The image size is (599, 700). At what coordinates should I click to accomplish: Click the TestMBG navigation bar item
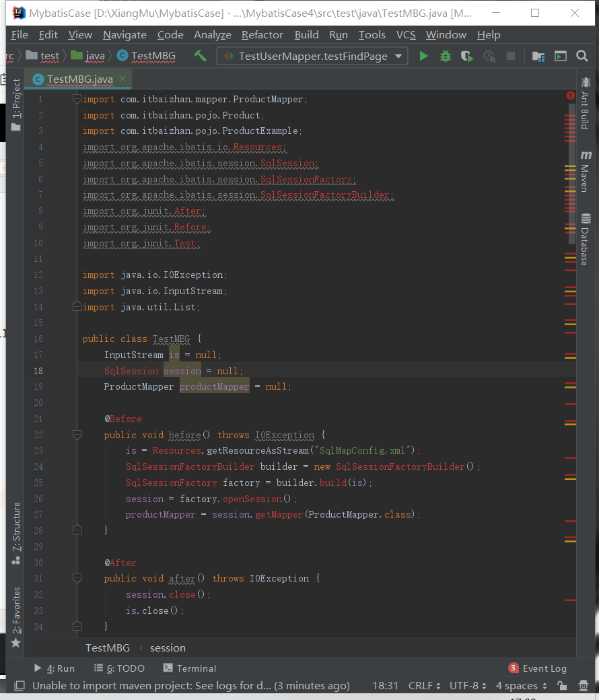(x=146, y=56)
